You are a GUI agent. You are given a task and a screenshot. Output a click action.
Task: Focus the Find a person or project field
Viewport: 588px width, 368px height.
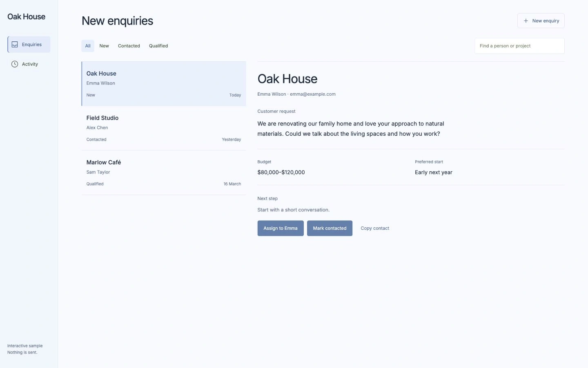point(519,46)
